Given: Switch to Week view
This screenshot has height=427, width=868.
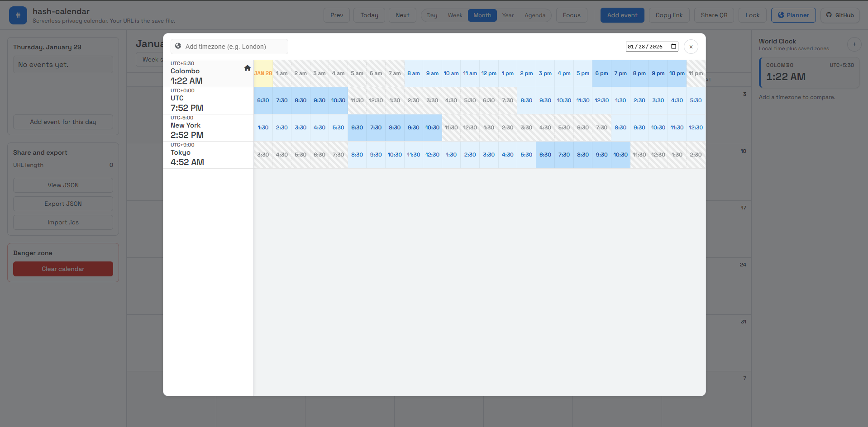Looking at the screenshot, I should (x=455, y=15).
